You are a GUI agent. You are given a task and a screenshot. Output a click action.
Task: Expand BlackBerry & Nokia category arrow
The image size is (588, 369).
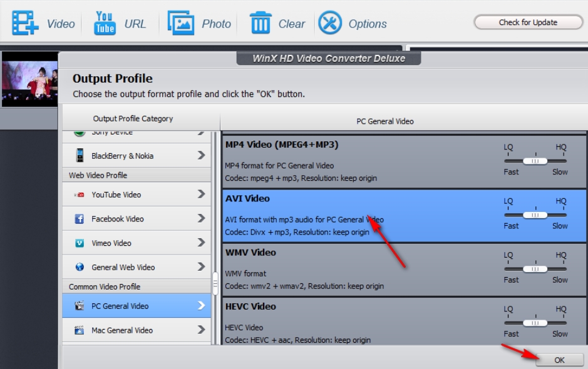pyautogui.click(x=202, y=155)
